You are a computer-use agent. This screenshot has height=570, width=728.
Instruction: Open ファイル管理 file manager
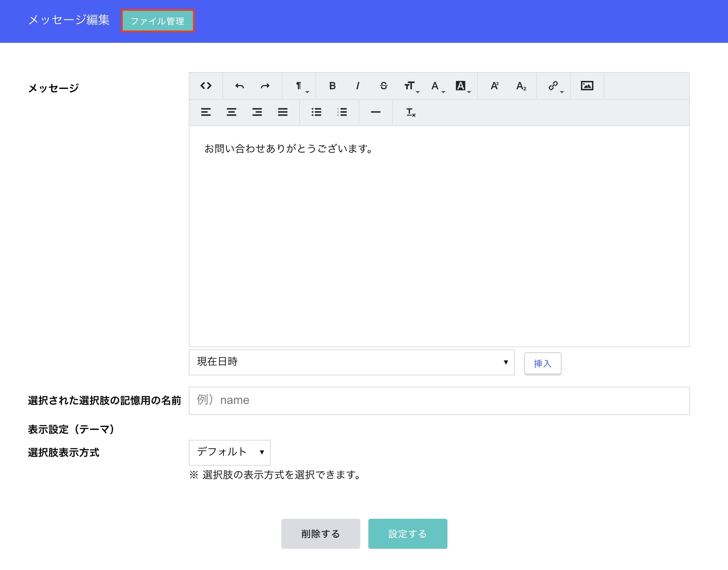coord(158,21)
